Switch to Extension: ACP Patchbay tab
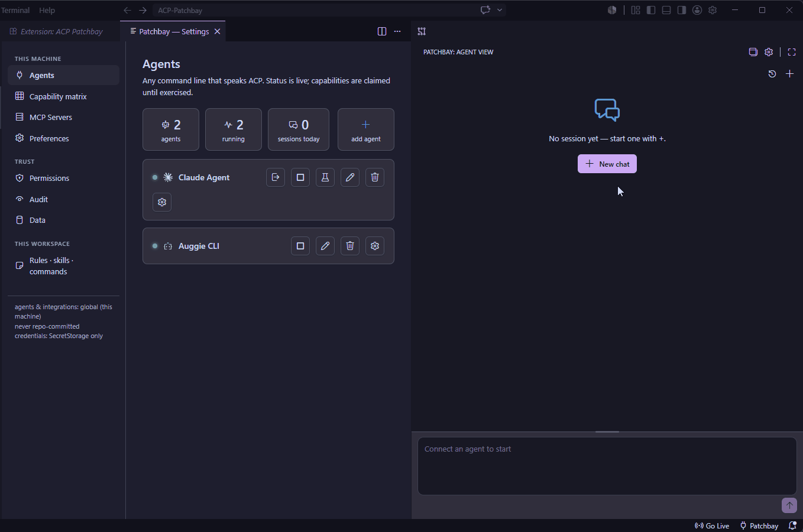Image resolution: width=803 pixels, height=532 pixels. click(60, 31)
